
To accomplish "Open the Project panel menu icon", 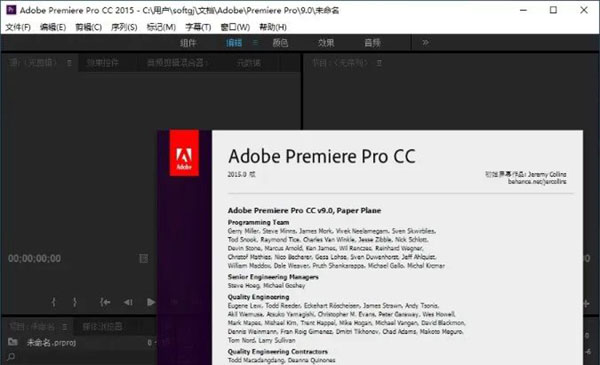I will [x=65, y=327].
